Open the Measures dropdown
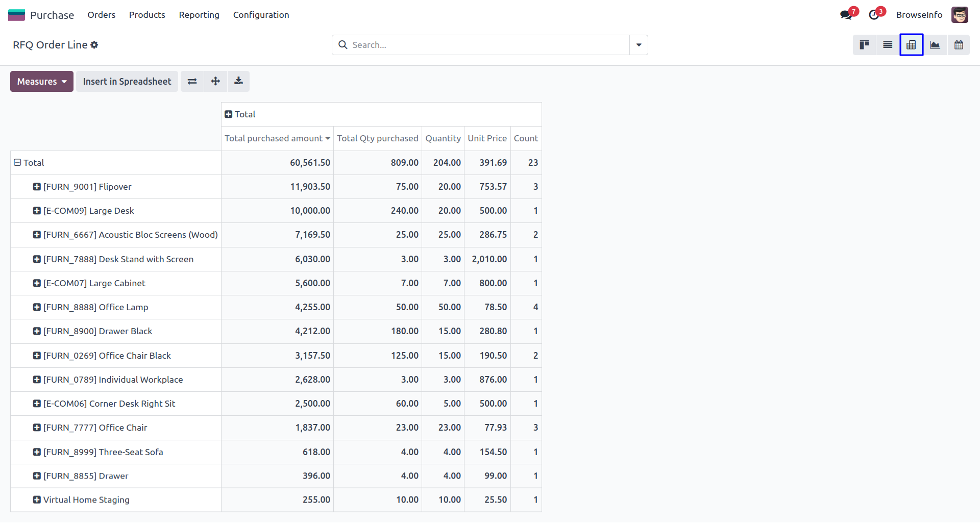 click(x=42, y=82)
